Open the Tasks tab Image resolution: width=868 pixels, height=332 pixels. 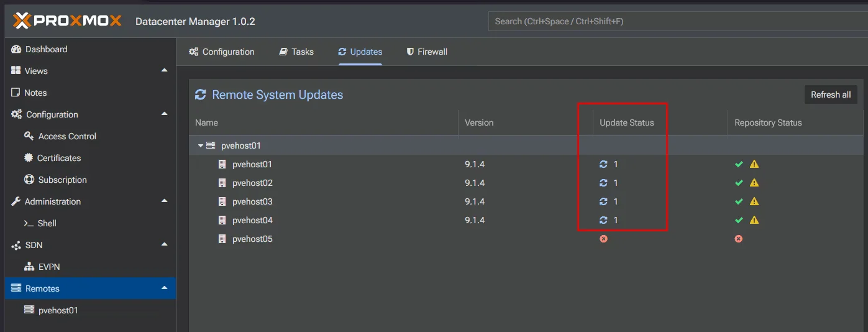296,52
